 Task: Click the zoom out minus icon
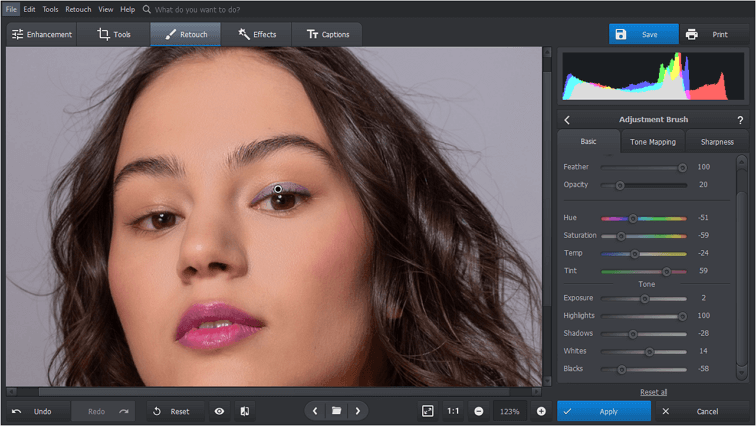pyautogui.click(x=479, y=411)
